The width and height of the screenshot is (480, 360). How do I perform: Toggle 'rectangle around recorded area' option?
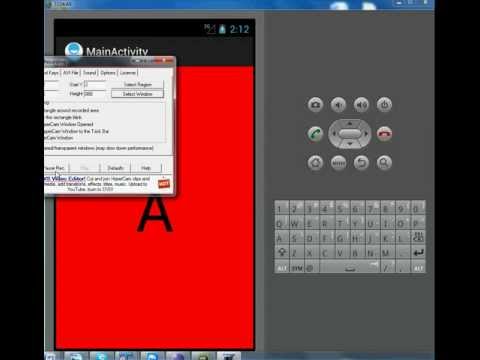(x=72, y=110)
